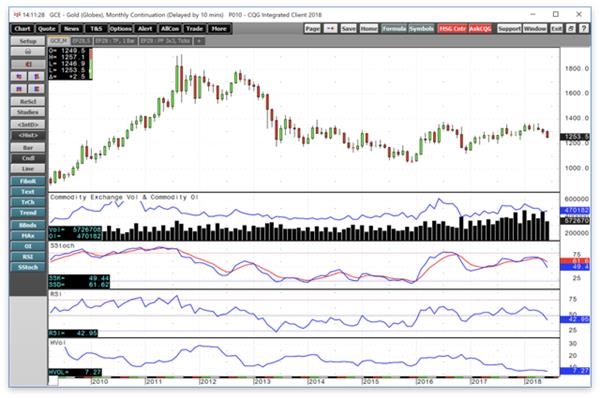
Task: Switch chart type to Bar
Action: (x=28, y=147)
